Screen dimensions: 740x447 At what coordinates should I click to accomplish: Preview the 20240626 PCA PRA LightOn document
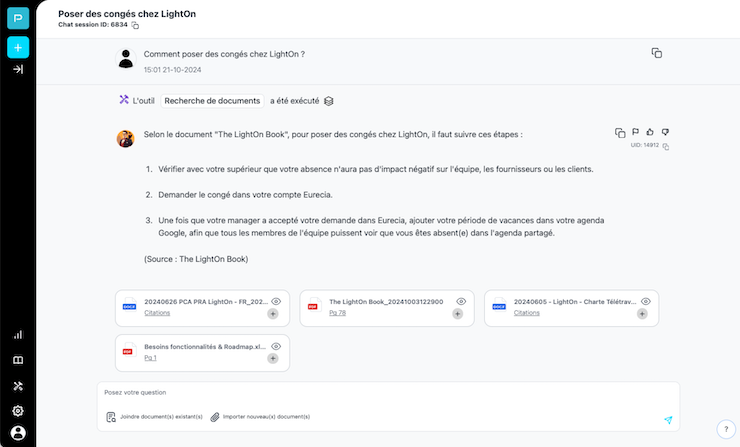tap(276, 302)
